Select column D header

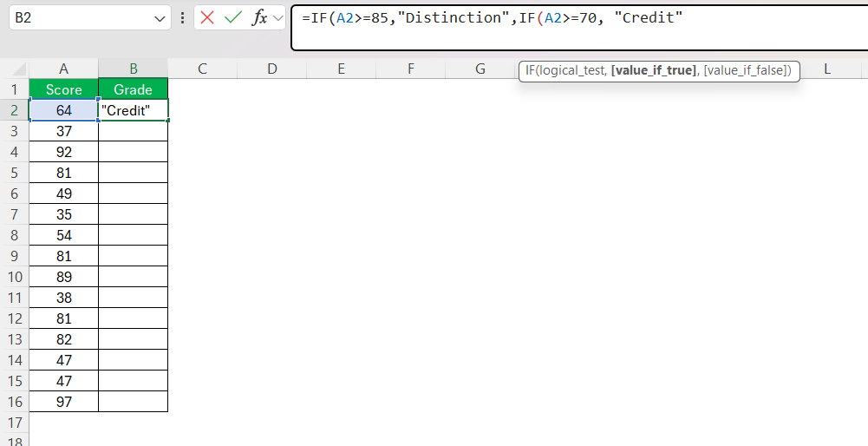coord(271,69)
